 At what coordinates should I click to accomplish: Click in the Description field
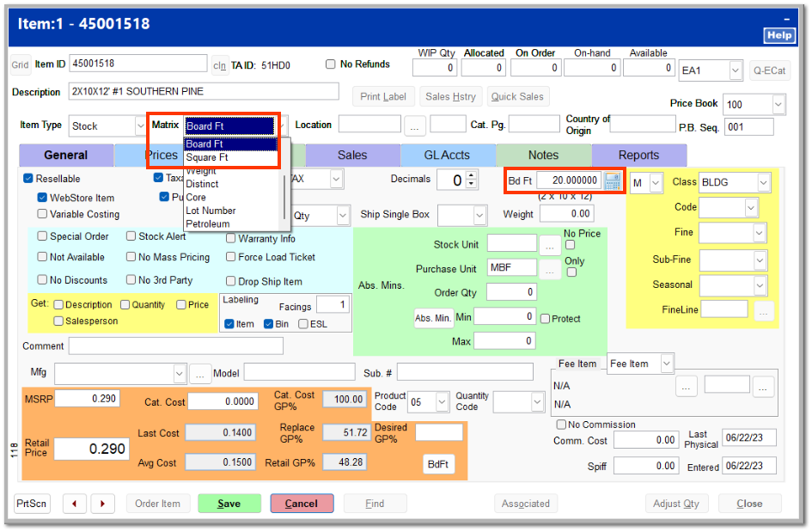(x=204, y=92)
